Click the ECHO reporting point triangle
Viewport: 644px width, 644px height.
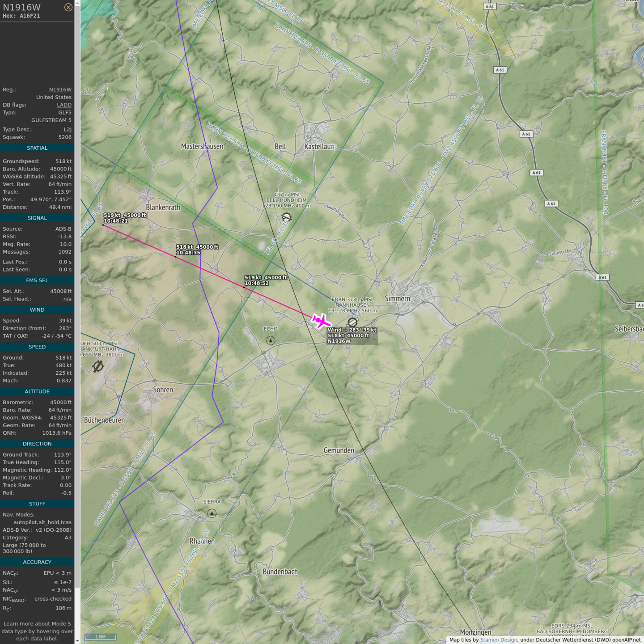(x=271, y=341)
